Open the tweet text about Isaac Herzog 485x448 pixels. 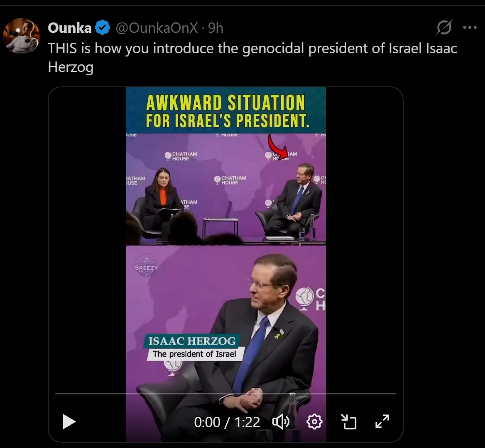pos(252,58)
